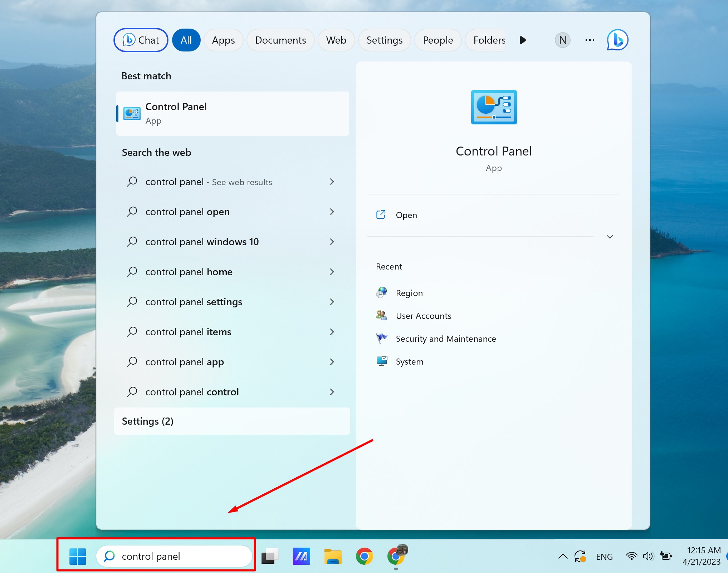Click Open to launch Control Panel

point(406,215)
